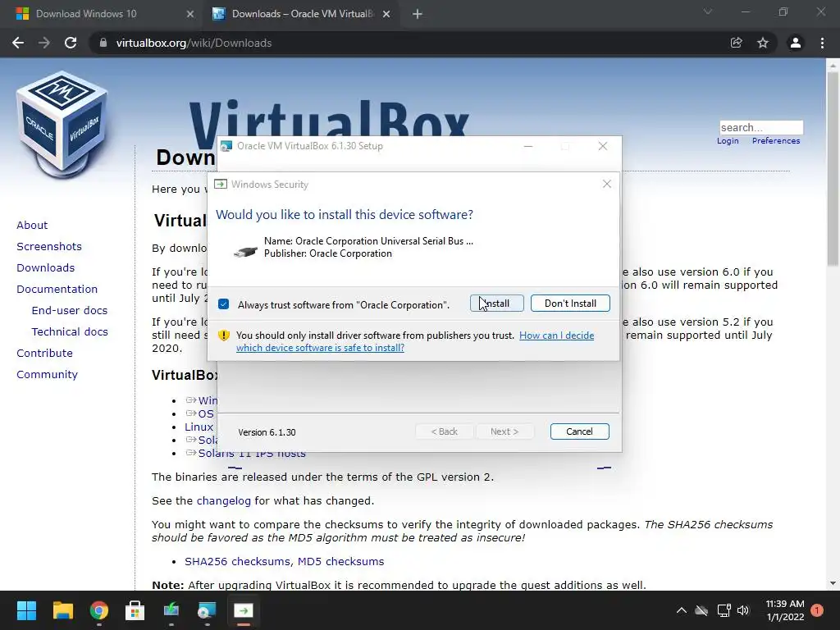Go to Screenshots in the sidebar
Image resolution: width=840 pixels, height=630 pixels.
pyautogui.click(x=49, y=246)
